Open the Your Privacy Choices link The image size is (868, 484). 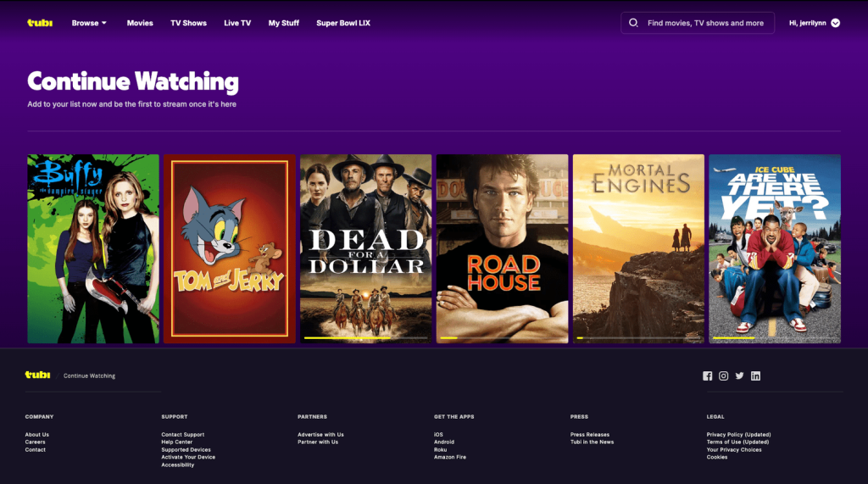[x=734, y=449]
